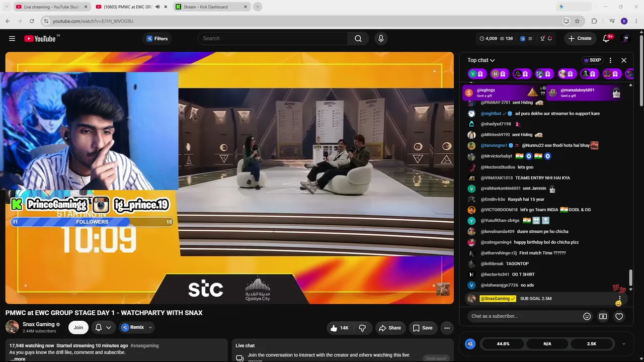Open the browser media control icon
This screenshot has height=362, width=644.
[612, 21]
